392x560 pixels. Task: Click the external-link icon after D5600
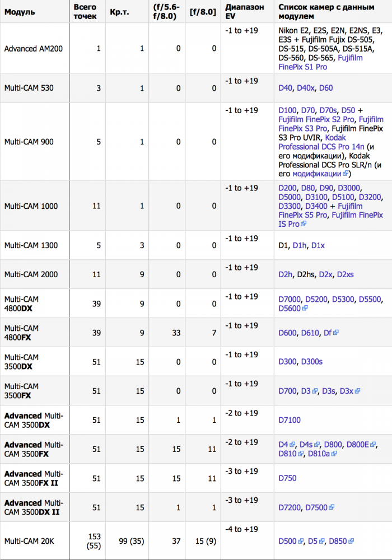(x=305, y=308)
